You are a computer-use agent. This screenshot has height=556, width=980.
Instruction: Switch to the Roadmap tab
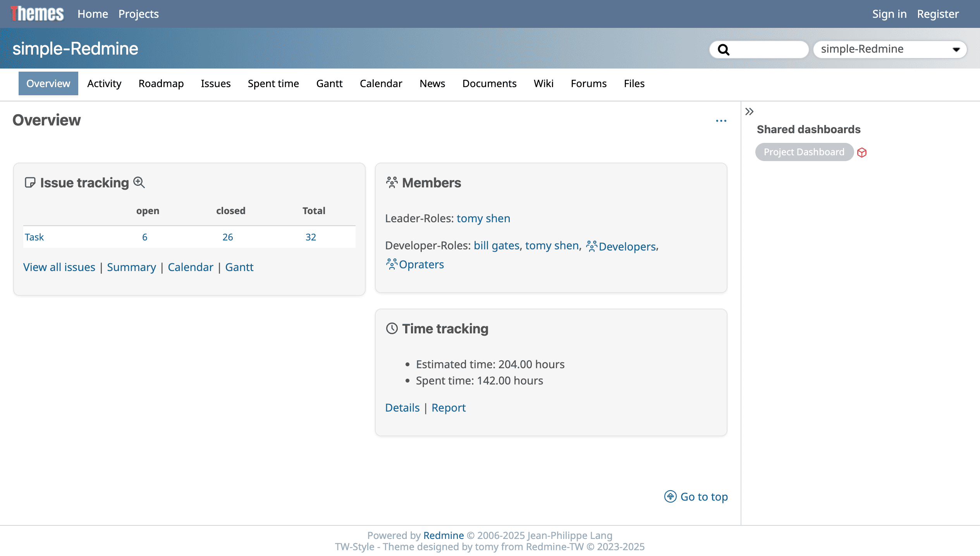161,84
